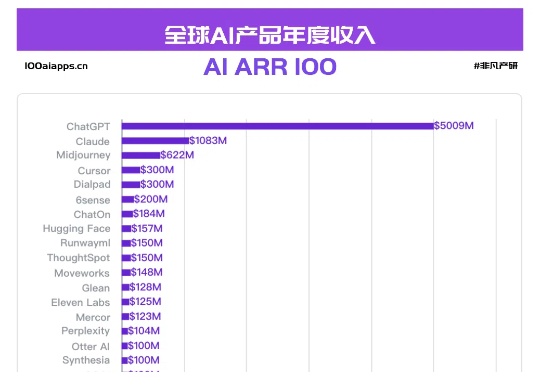
Task: Click the Moveworks revenue bar
Action: click(x=126, y=272)
